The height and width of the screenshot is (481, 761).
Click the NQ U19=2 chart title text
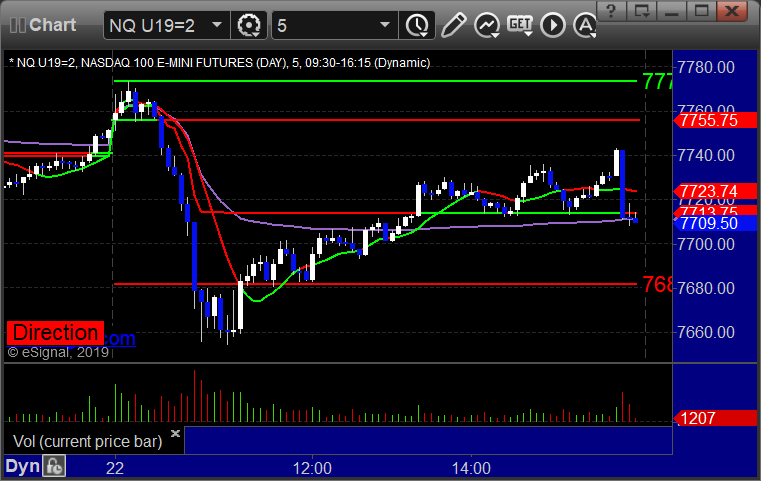[x=219, y=63]
